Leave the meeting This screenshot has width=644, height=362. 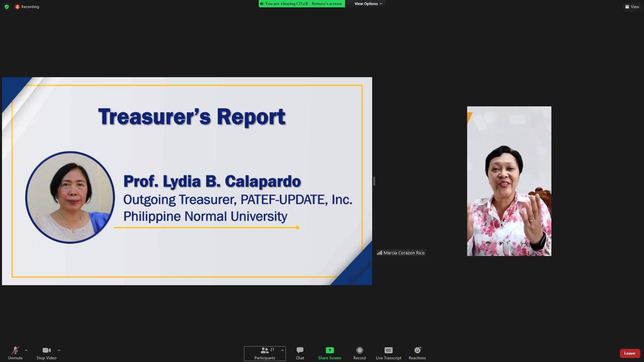pyautogui.click(x=630, y=353)
